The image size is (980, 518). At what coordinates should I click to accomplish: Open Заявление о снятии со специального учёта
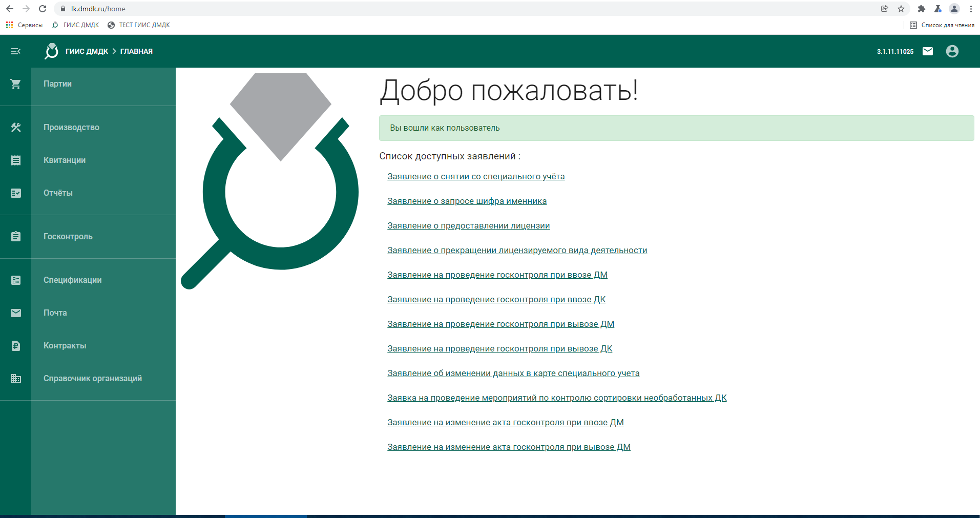pyautogui.click(x=476, y=176)
